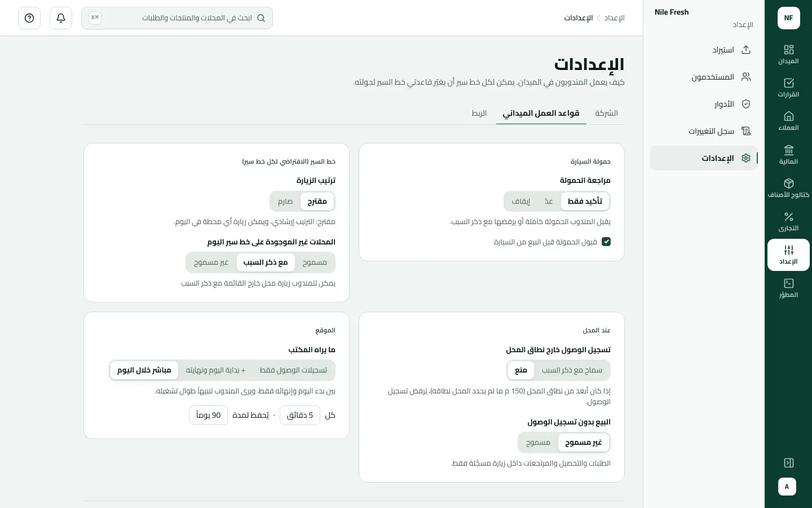Switch to the الربط tab

point(479,113)
